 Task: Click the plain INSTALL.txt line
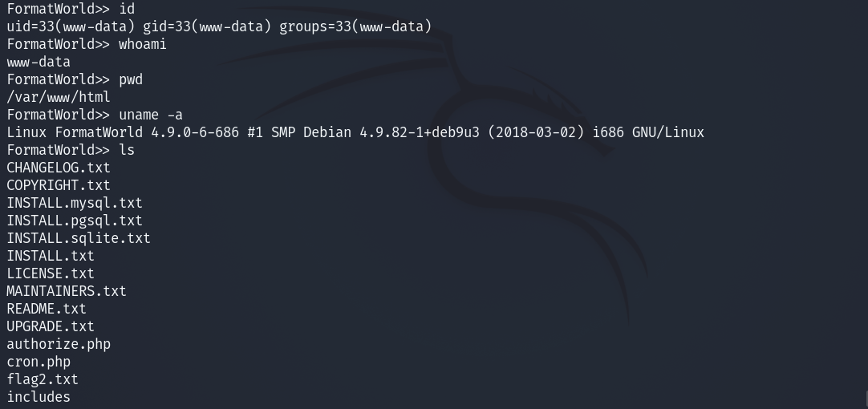click(51, 256)
